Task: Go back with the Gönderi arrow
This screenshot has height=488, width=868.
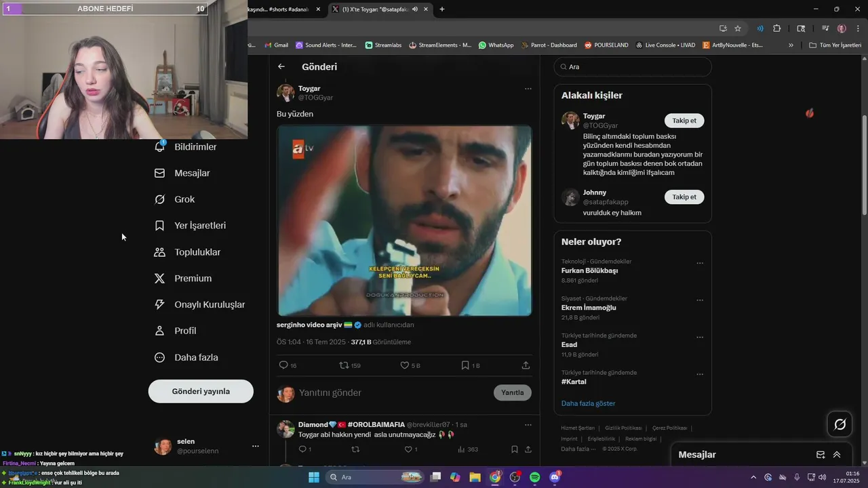Action: coord(281,66)
